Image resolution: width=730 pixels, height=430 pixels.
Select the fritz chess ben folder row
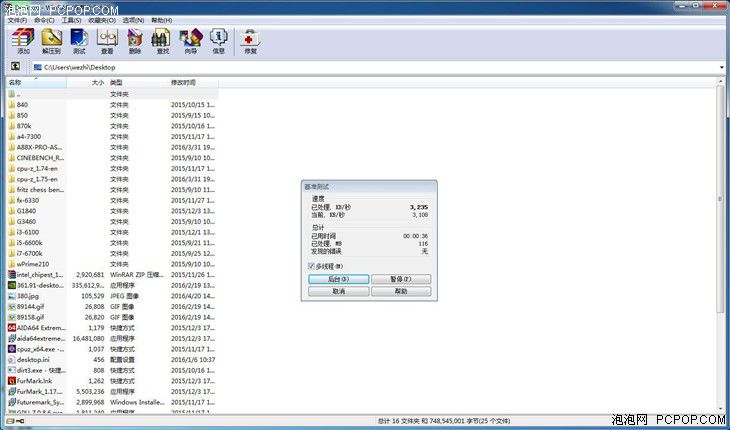pos(112,190)
